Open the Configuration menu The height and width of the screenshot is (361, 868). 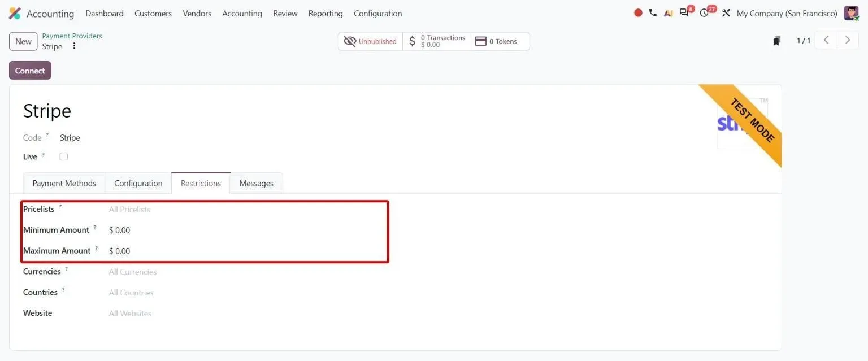point(378,14)
